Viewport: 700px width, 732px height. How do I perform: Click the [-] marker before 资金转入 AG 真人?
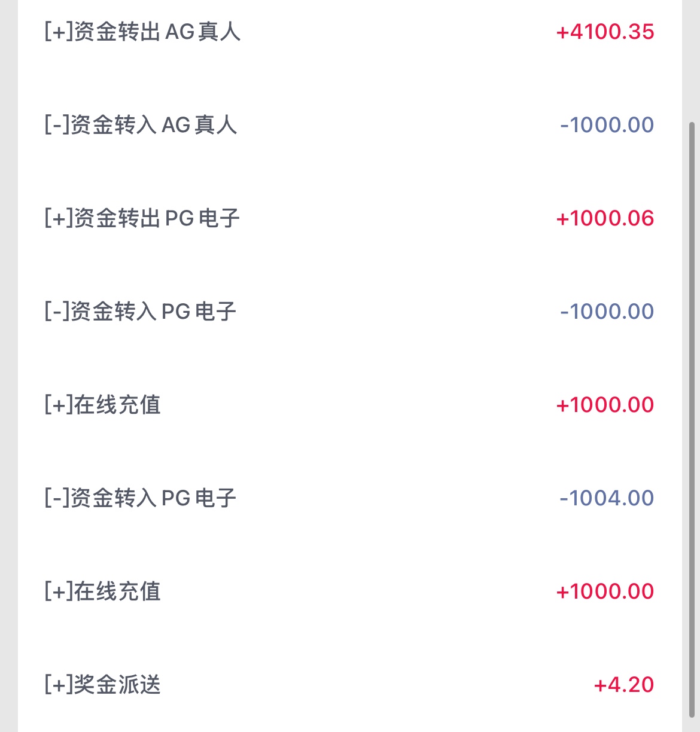coord(57,125)
